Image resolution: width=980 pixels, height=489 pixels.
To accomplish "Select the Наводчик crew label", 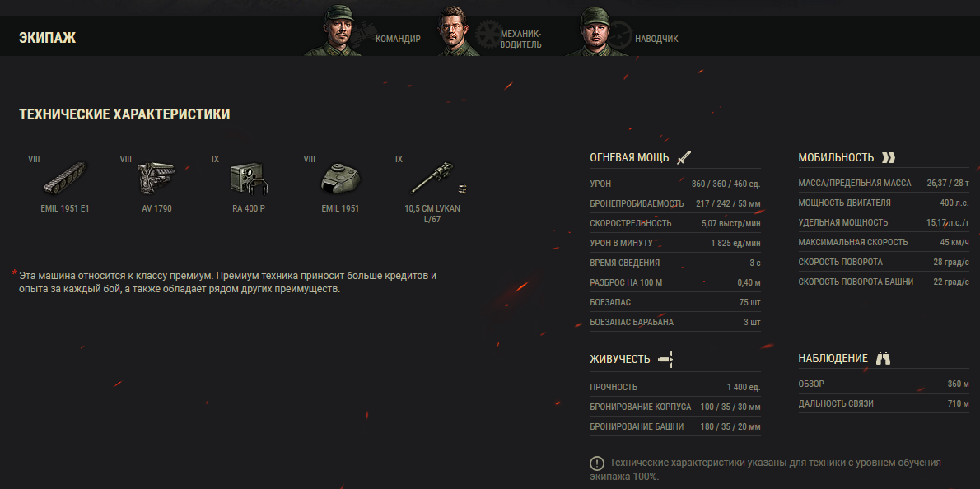I will 656,39.
